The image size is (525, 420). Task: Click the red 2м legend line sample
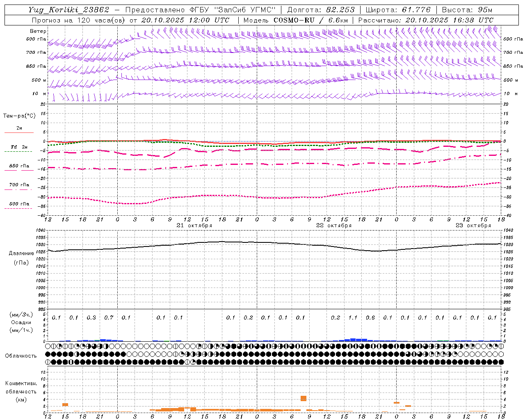pyautogui.click(x=19, y=132)
